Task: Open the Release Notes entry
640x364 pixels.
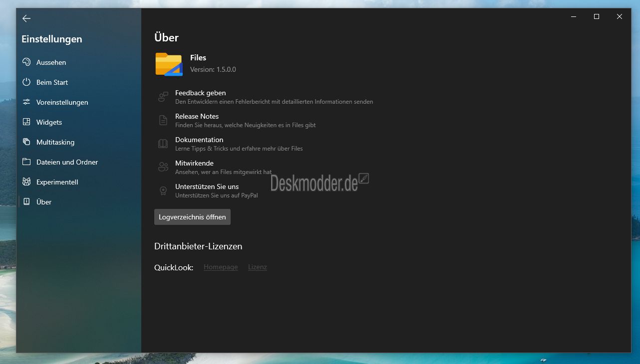Action: pyautogui.click(x=237, y=120)
